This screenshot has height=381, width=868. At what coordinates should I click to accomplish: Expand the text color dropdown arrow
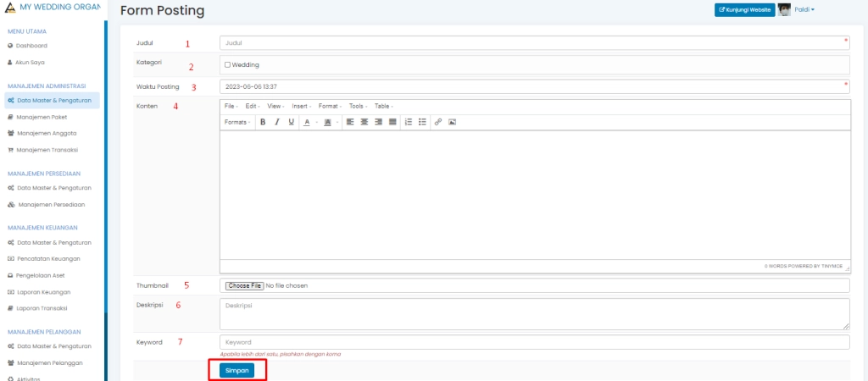click(315, 122)
